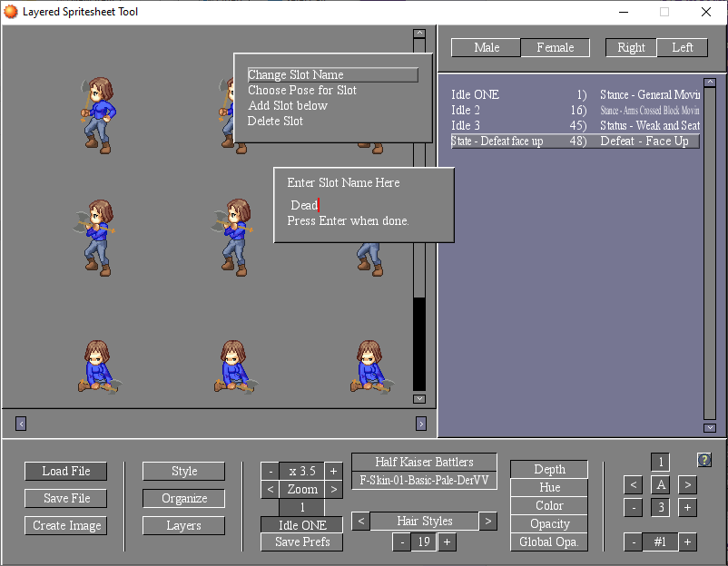This screenshot has height=566, width=728.
Task: Select the Female gender toggle
Action: pyautogui.click(x=555, y=47)
